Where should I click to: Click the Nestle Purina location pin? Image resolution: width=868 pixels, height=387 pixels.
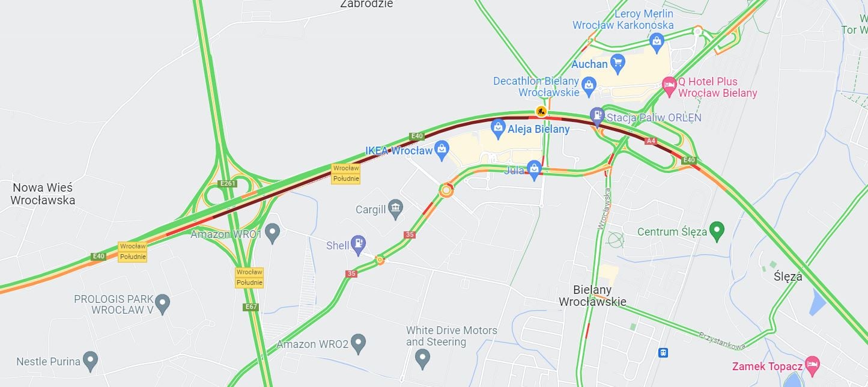90,361
